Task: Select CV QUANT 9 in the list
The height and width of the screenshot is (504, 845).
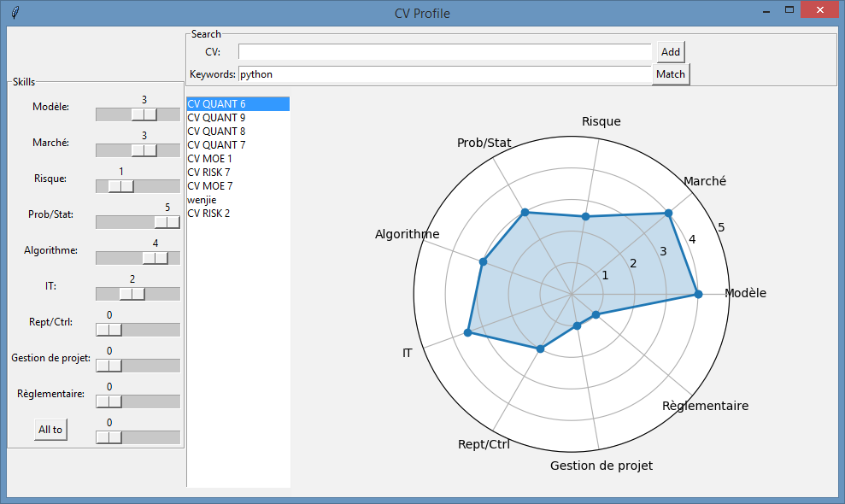Action: pos(216,118)
